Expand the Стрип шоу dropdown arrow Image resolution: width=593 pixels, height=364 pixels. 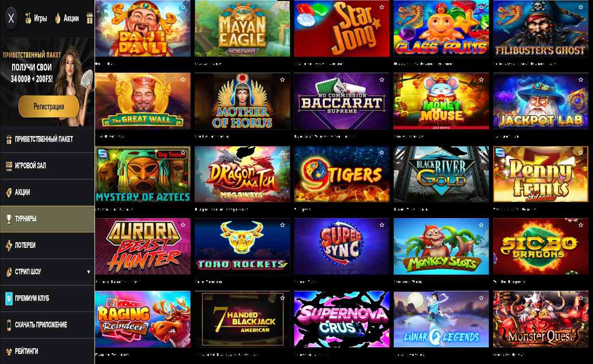pyautogui.click(x=88, y=272)
